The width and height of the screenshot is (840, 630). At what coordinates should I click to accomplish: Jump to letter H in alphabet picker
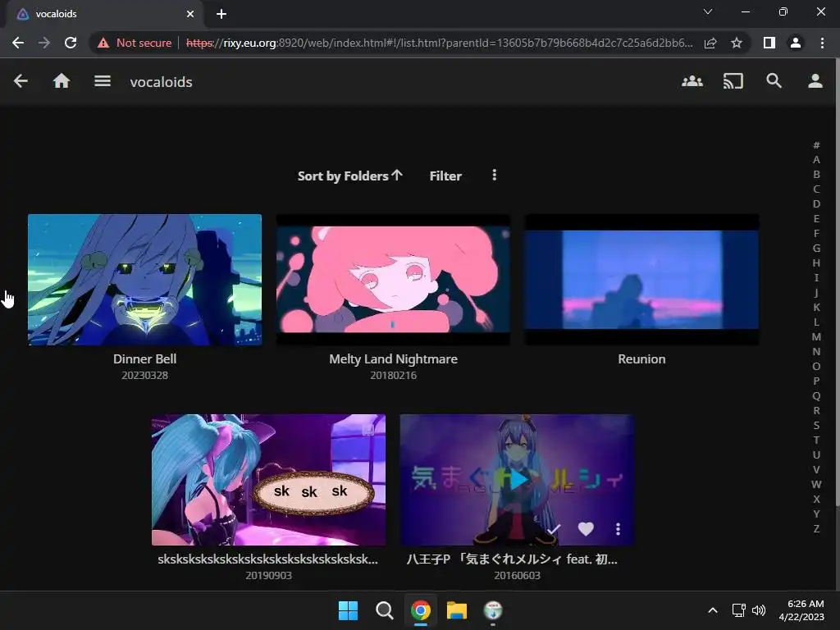click(x=816, y=263)
